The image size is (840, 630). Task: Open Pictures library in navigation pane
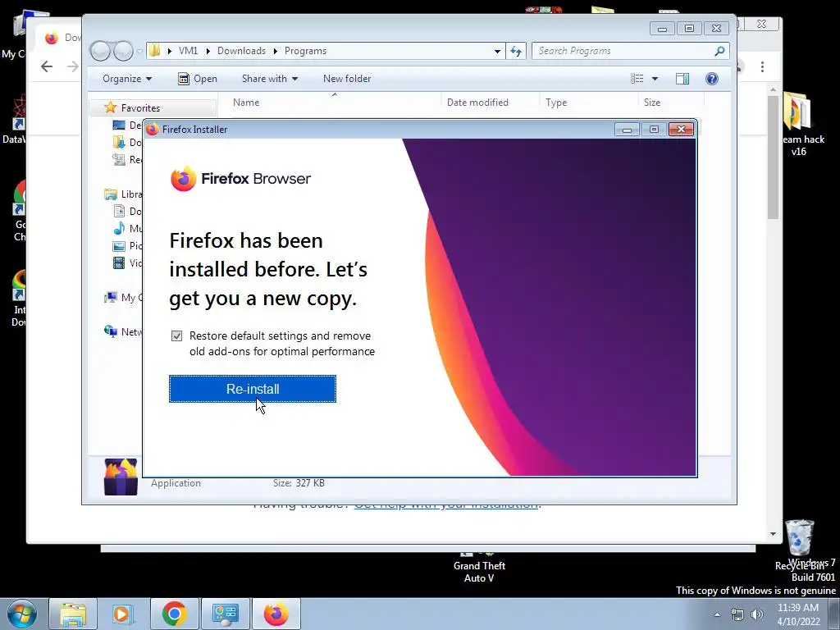(127, 246)
